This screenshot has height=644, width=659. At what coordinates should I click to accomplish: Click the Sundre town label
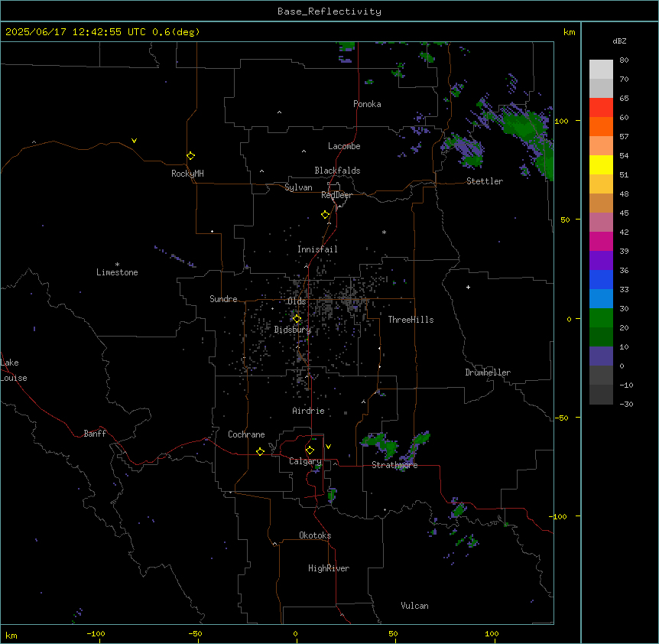(223, 299)
